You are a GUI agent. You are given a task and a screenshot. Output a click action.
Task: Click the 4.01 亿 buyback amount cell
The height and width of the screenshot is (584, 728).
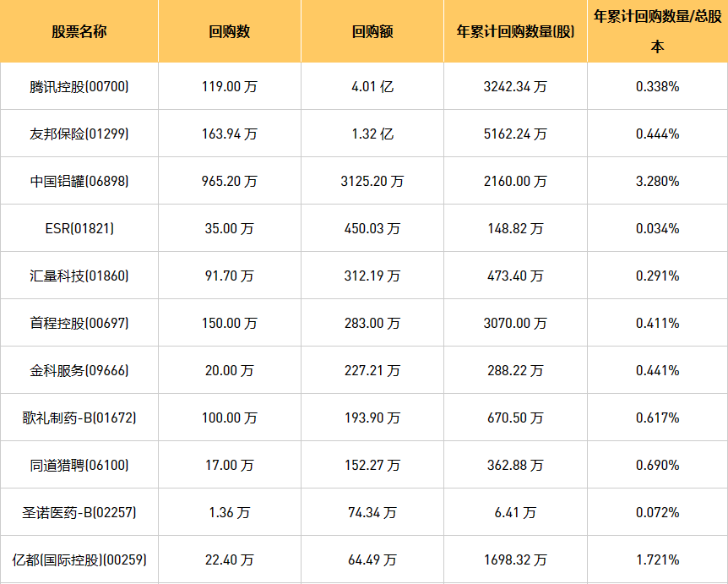tap(372, 86)
